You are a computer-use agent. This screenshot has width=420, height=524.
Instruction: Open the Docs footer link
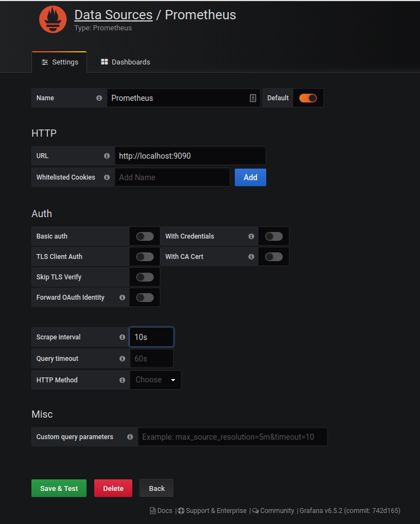(x=161, y=511)
